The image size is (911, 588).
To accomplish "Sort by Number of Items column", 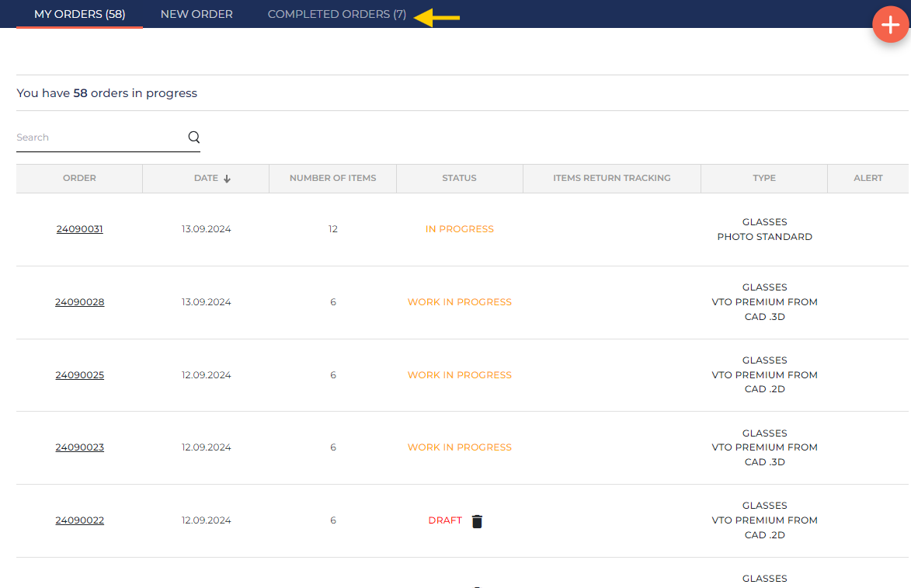I will pyautogui.click(x=332, y=178).
